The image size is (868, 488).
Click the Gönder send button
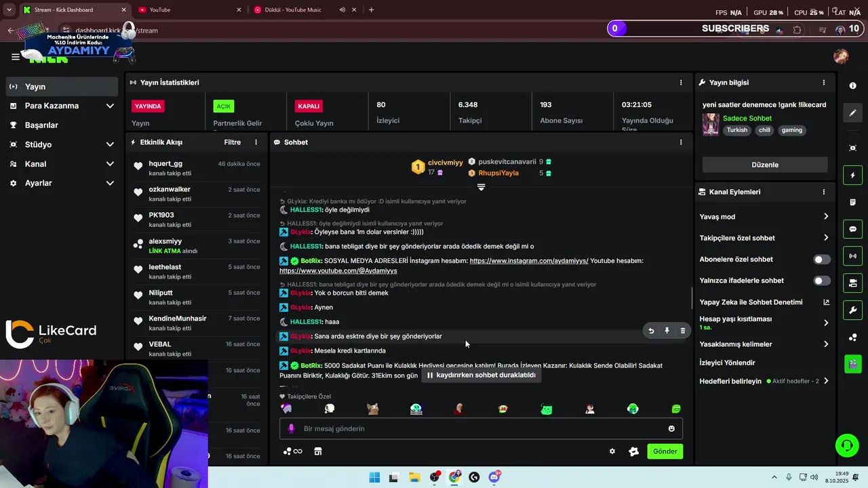click(x=665, y=451)
